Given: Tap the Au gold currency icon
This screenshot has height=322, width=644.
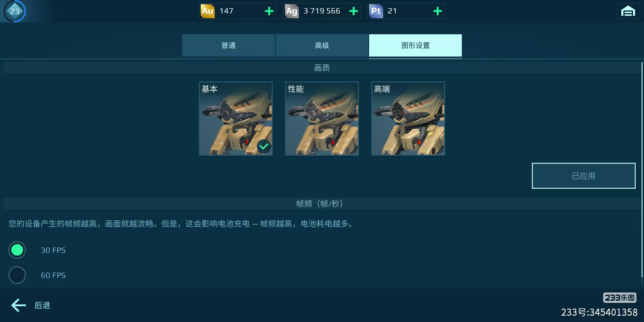Looking at the screenshot, I should pos(208,11).
